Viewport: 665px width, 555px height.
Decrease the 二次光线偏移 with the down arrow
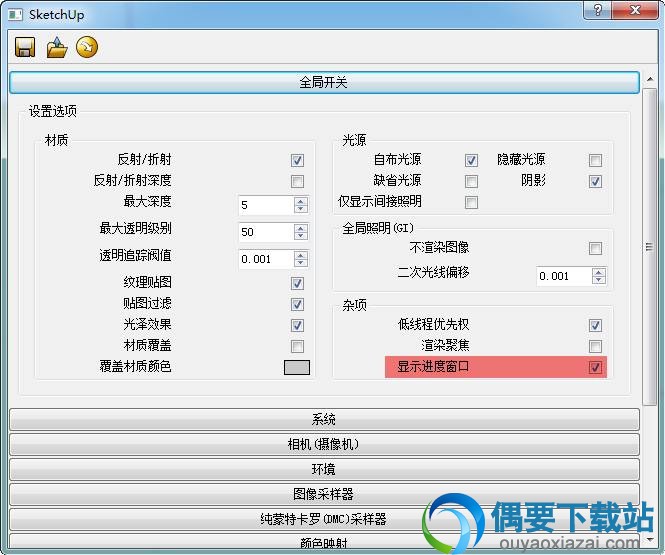pos(598,280)
